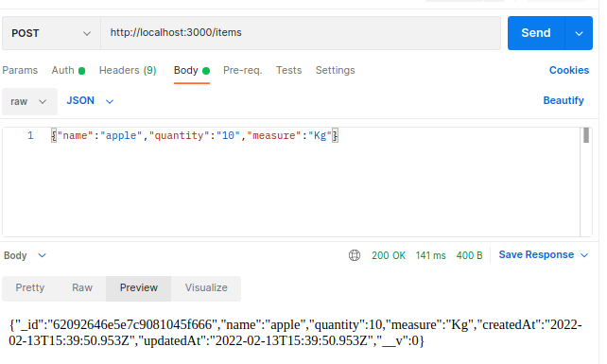Click line number 1 in editor
Image resolution: width=607 pixels, height=364 pixels.
point(30,135)
